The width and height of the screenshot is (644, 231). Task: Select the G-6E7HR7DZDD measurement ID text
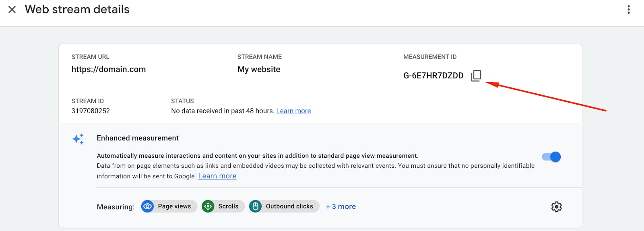point(433,76)
